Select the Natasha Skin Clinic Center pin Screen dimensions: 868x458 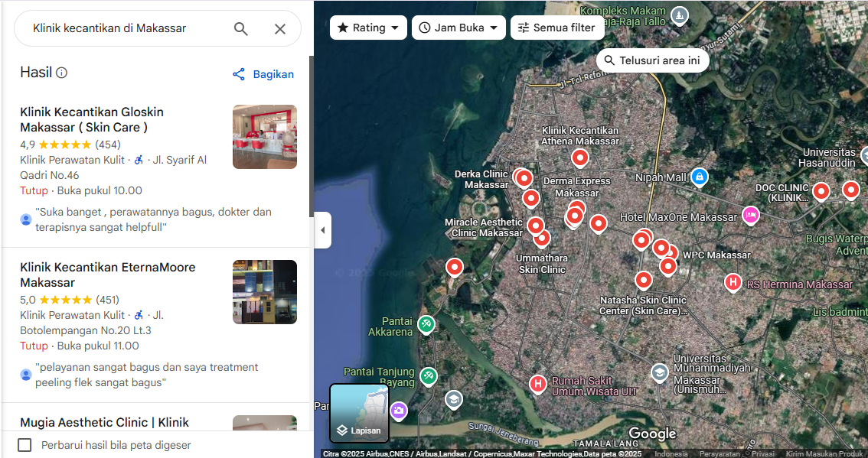click(643, 281)
